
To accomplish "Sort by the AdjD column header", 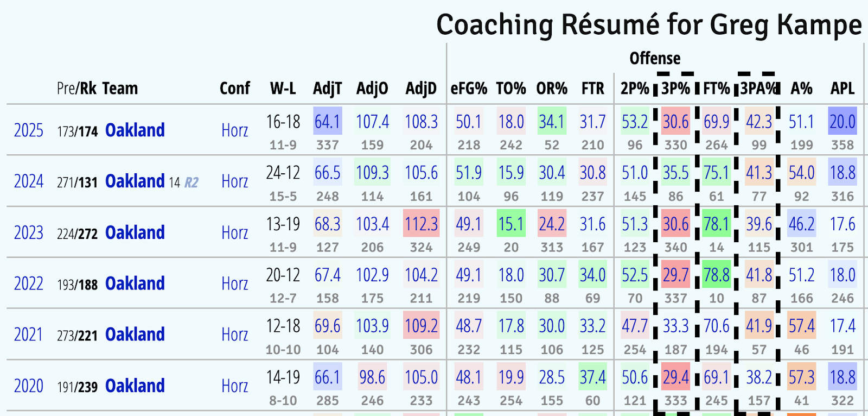I will (421, 89).
